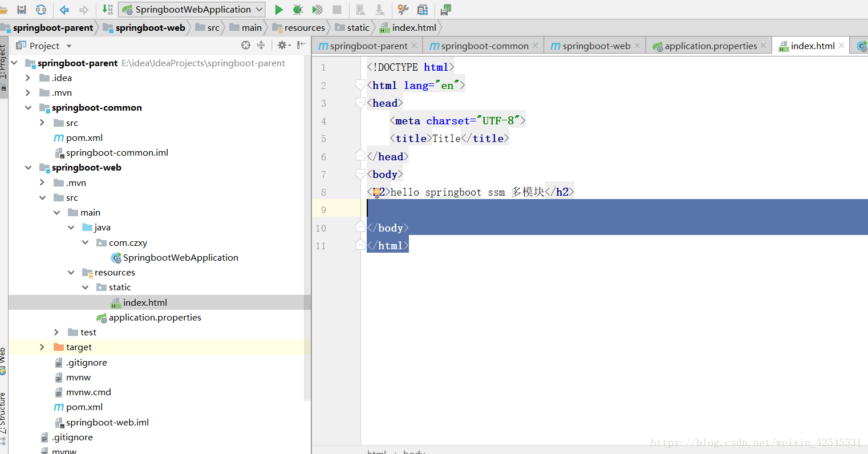This screenshot has width=868, height=454.
Task: Collapse the springboot-parent root node
Action: (x=14, y=63)
